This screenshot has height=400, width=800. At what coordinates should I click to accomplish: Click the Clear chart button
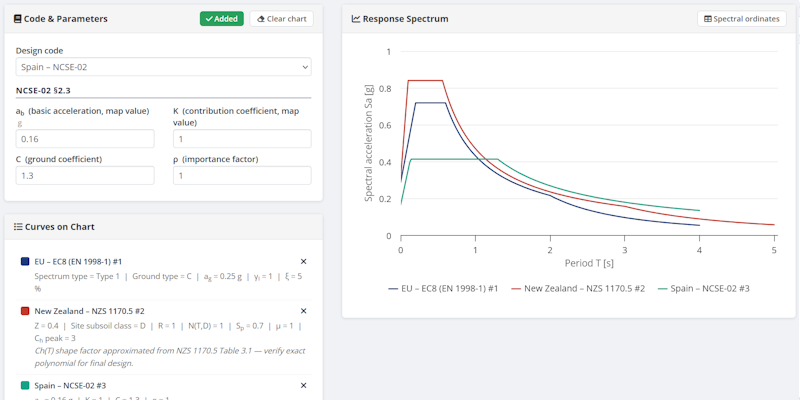(x=282, y=19)
